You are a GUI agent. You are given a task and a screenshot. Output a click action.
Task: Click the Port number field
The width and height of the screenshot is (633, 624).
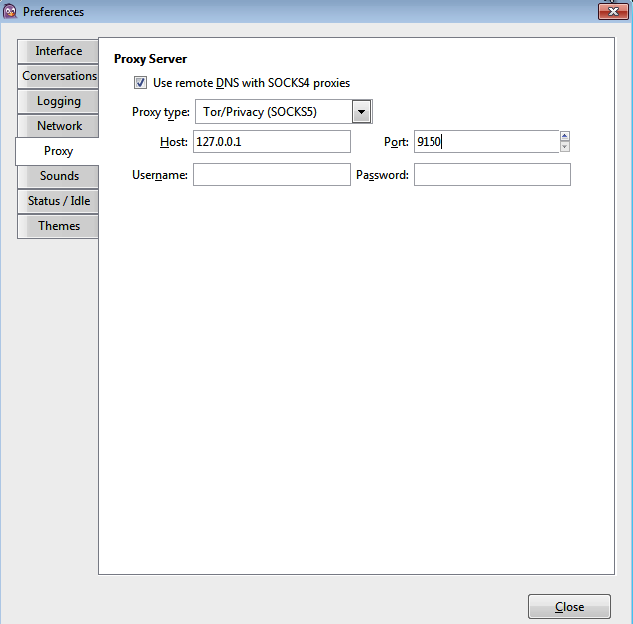tap(485, 142)
